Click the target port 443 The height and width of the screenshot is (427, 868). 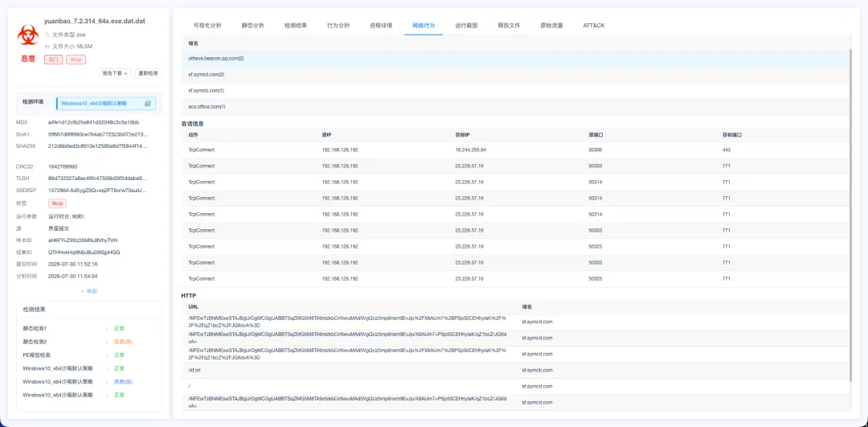[727, 150]
